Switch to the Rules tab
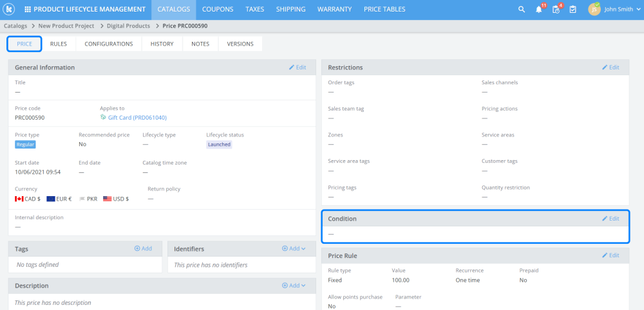Image resolution: width=644 pixels, height=310 pixels. pos(59,44)
